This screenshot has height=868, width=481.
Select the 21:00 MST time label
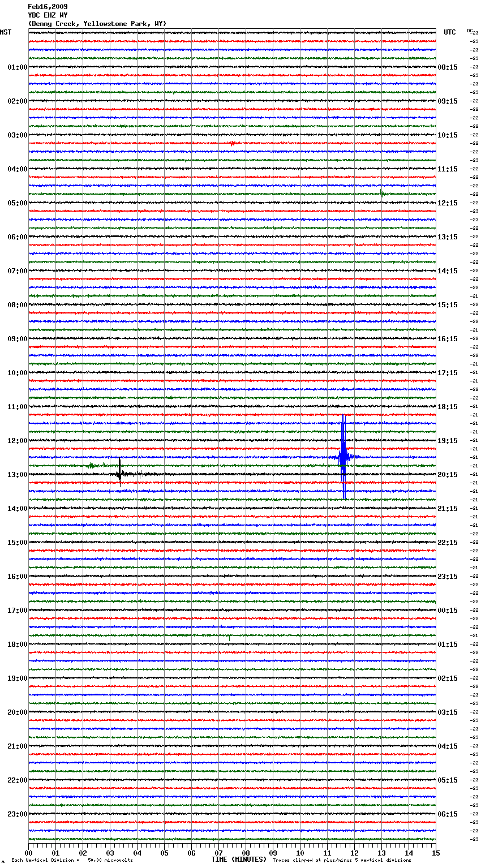click(x=18, y=746)
